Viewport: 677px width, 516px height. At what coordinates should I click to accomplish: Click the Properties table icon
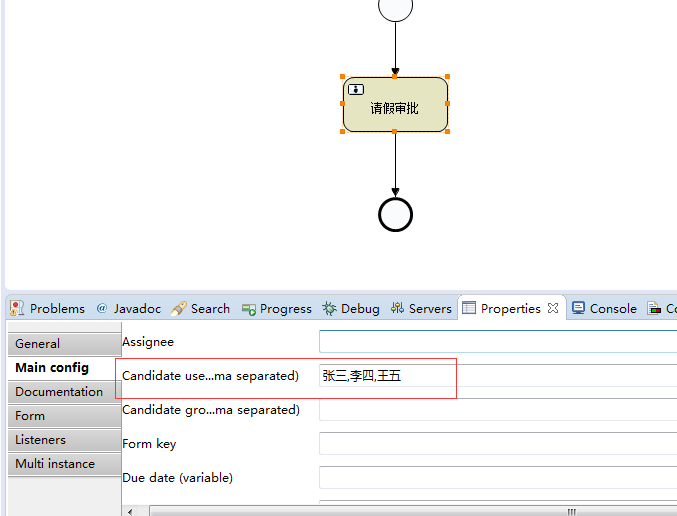point(469,308)
